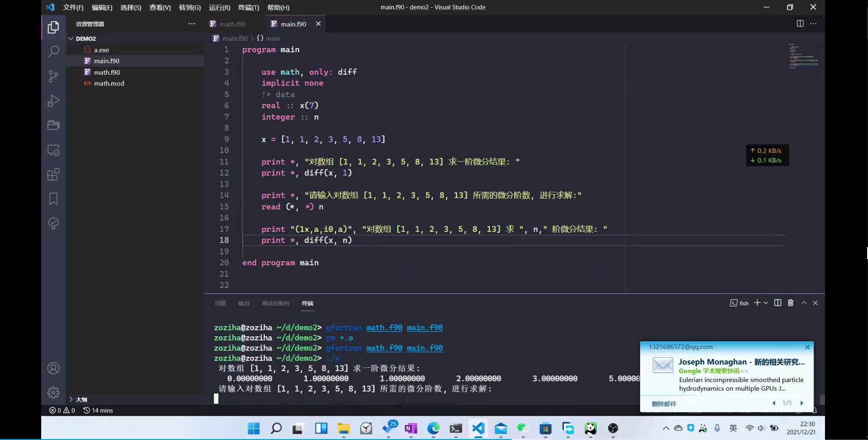The width and height of the screenshot is (868, 440).
Task: Switch to the 调试控制台 panel tab
Action: click(275, 303)
